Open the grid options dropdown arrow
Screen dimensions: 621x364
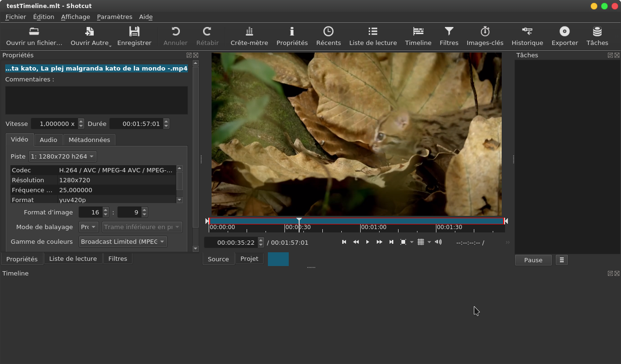[429, 242]
